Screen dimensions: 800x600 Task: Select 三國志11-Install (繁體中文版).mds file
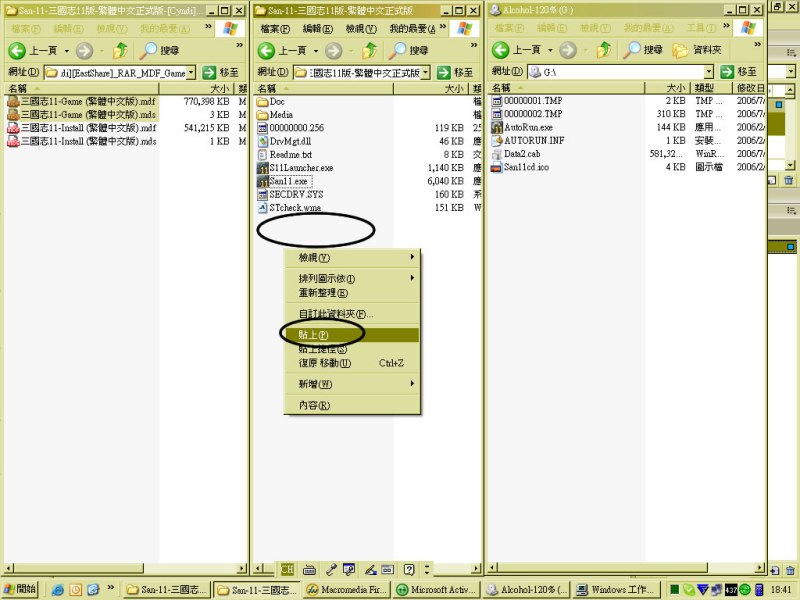82,141
